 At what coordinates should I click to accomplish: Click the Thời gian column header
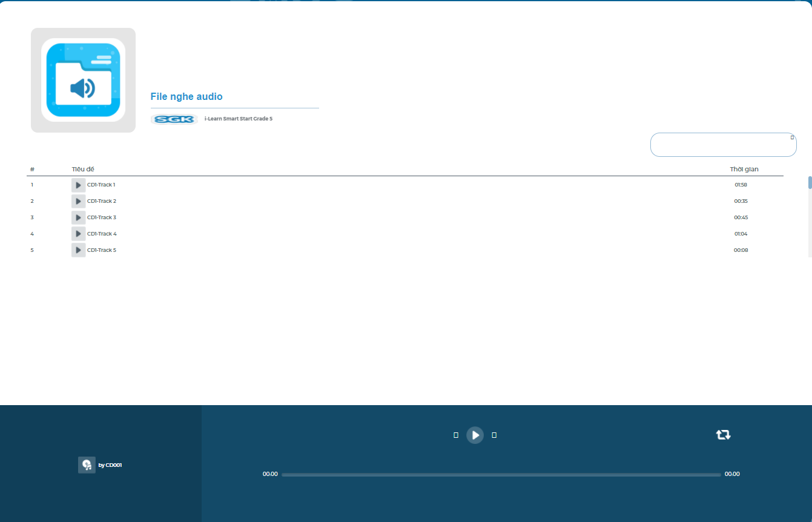pyautogui.click(x=744, y=169)
